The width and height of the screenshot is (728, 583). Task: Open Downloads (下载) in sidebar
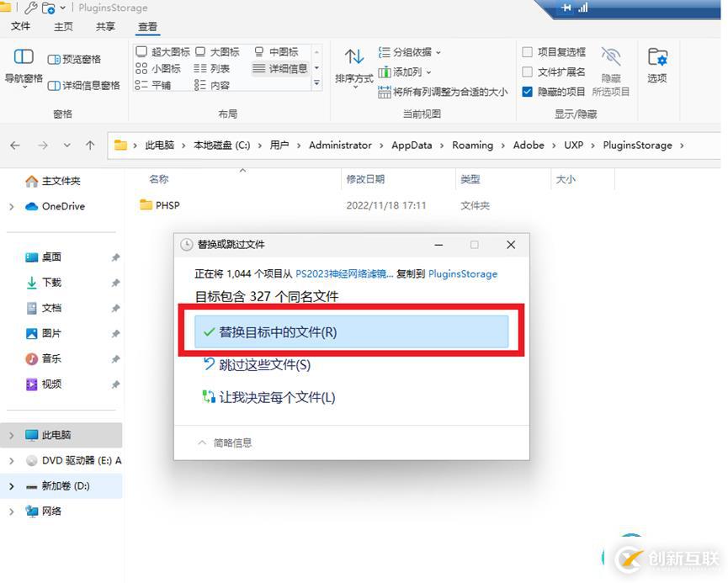[x=43, y=282]
